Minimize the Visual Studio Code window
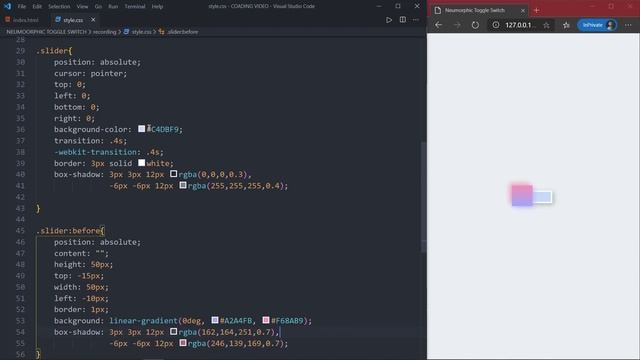640x360 pixels. (378, 6)
